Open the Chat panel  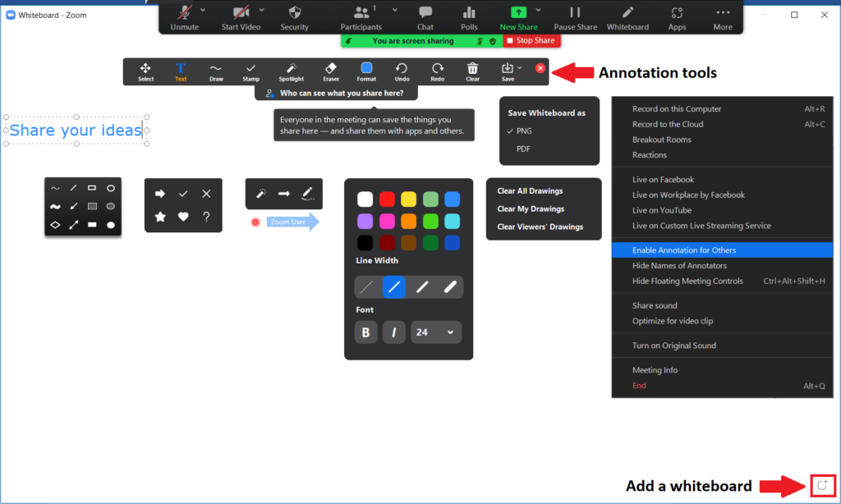[x=425, y=18]
